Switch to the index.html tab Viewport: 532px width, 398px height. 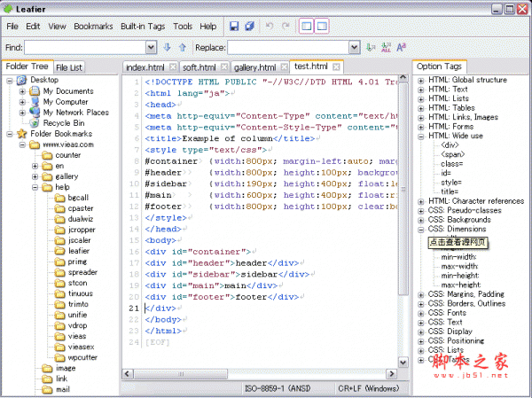(x=145, y=66)
